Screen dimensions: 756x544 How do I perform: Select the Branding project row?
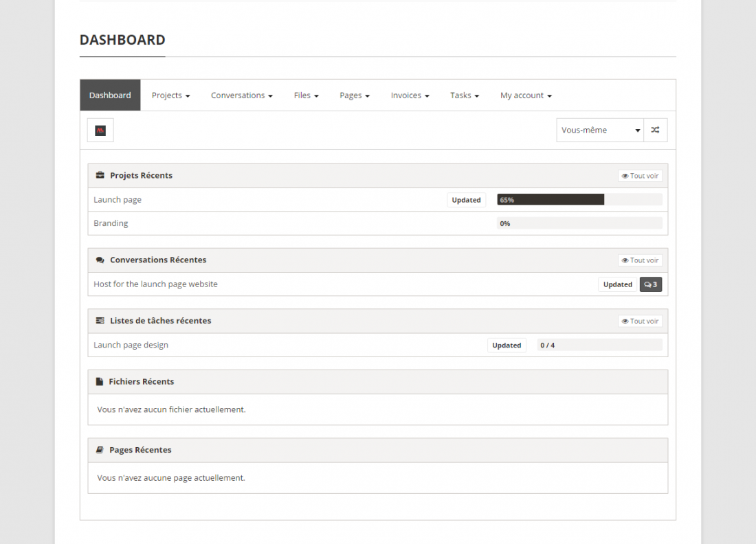tap(111, 223)
